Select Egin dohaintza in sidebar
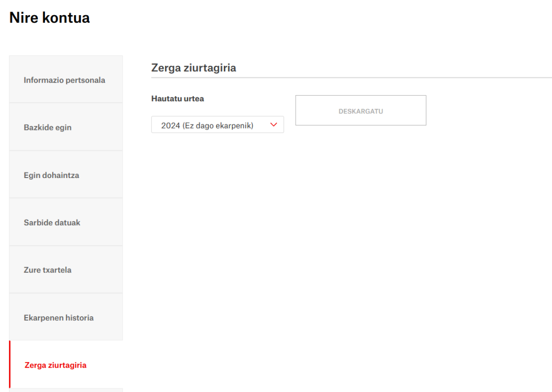The height and width of the screenshot is (392, 552). click(x=66, y=175)
